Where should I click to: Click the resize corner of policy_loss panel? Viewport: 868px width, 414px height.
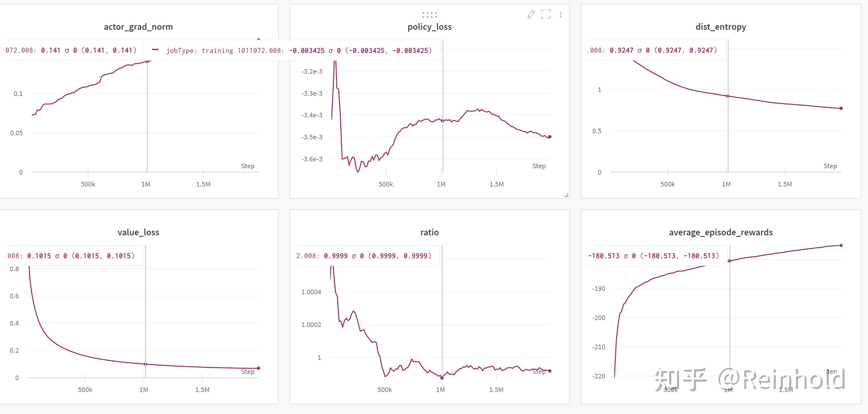pos(566,195)
